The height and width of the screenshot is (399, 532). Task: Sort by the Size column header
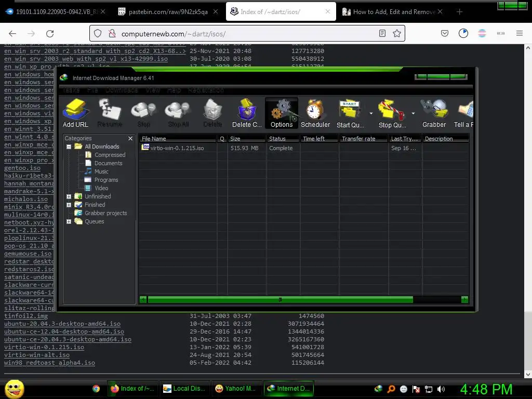pos(247,138)
